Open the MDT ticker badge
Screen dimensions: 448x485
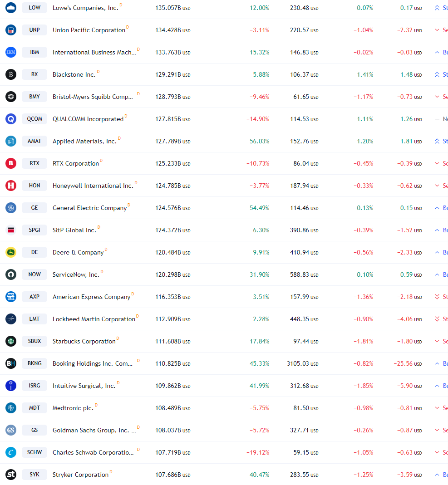34,408
